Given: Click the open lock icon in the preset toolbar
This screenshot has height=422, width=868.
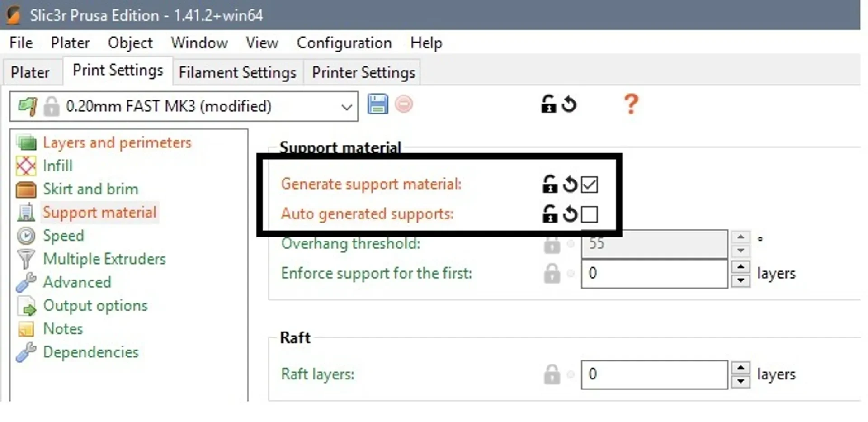Looking at the screenshot, I should pos(548,104).
